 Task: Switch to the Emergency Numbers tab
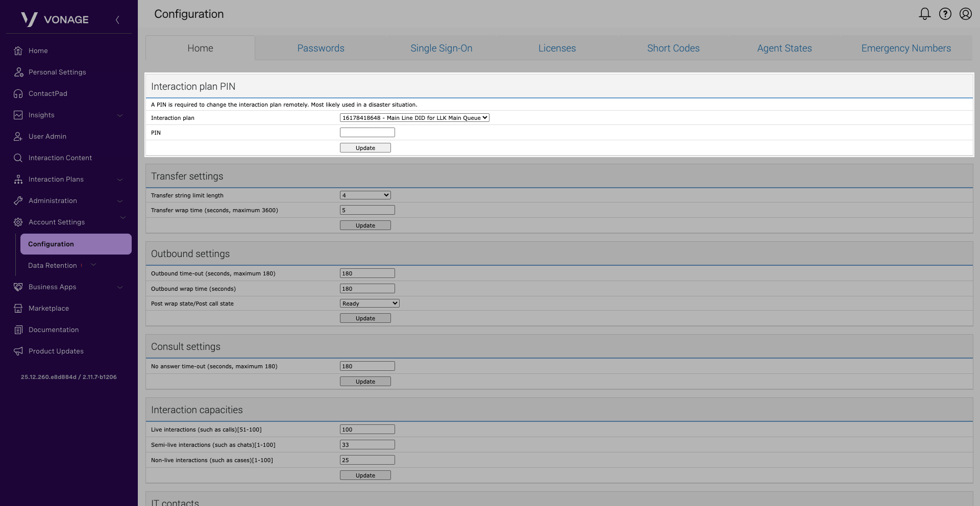pyautogui.click(x=905, y=48)
